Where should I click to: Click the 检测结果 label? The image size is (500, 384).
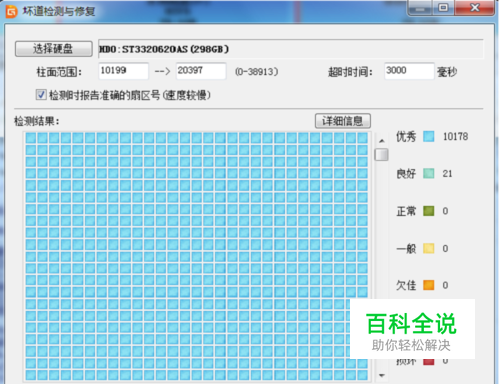(37, 121)
